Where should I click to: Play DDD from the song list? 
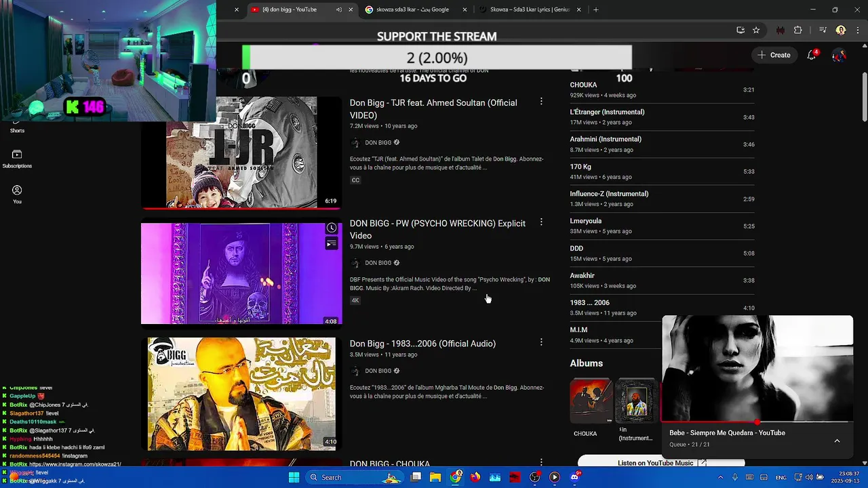(662, 253)
